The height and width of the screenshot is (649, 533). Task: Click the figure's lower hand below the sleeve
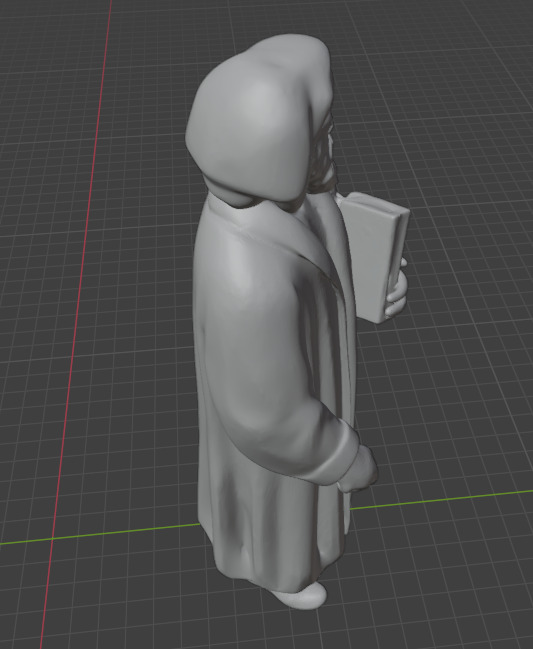point(358,468)
